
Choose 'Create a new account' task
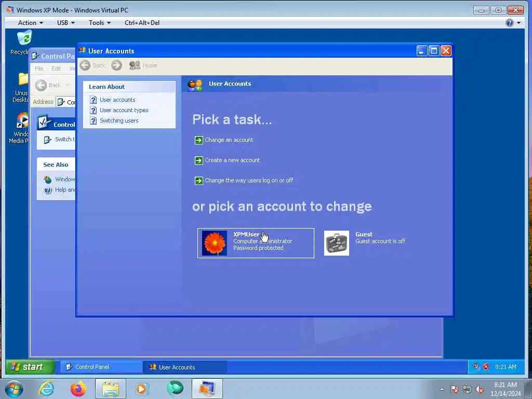232,160
